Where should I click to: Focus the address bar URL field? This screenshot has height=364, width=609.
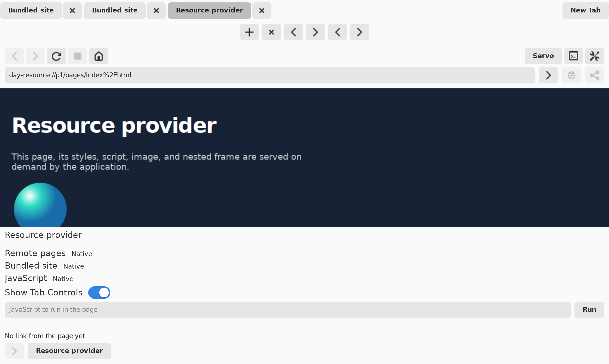(x=270, y=75)
